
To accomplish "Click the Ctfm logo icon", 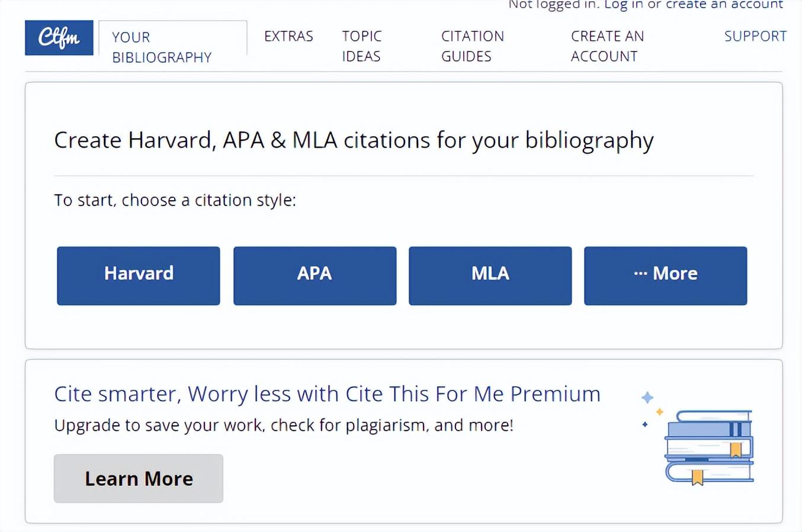I will coord(59,38).
